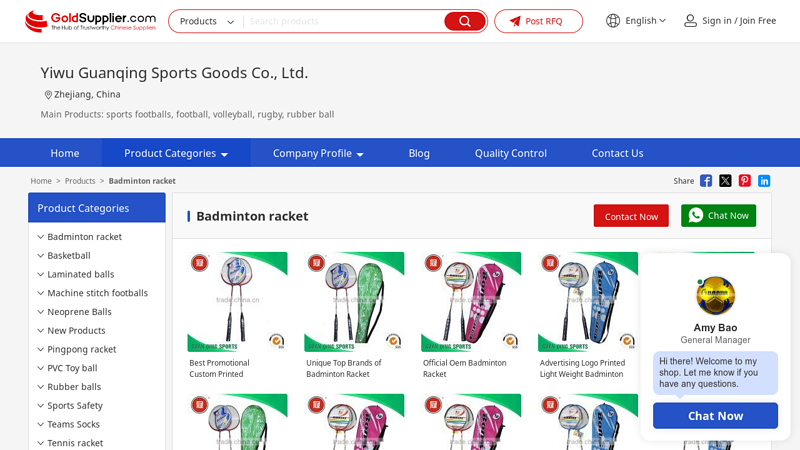This screenshot has height=450, width=800.
Task: Expand the New Products category chevron
Action: click(40, 331)
